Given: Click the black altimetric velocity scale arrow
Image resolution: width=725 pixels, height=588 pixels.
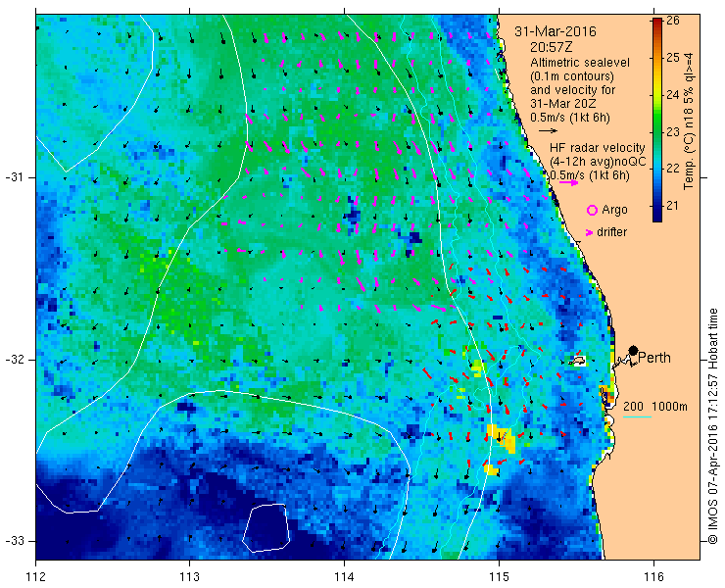Looking at the screenshot, I should 548,131.
